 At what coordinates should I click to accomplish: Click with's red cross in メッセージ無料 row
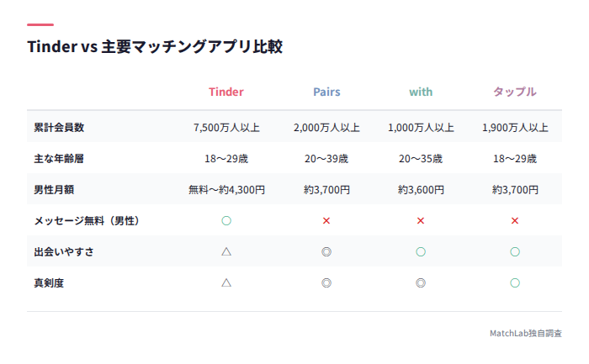(x=421, y=220)
